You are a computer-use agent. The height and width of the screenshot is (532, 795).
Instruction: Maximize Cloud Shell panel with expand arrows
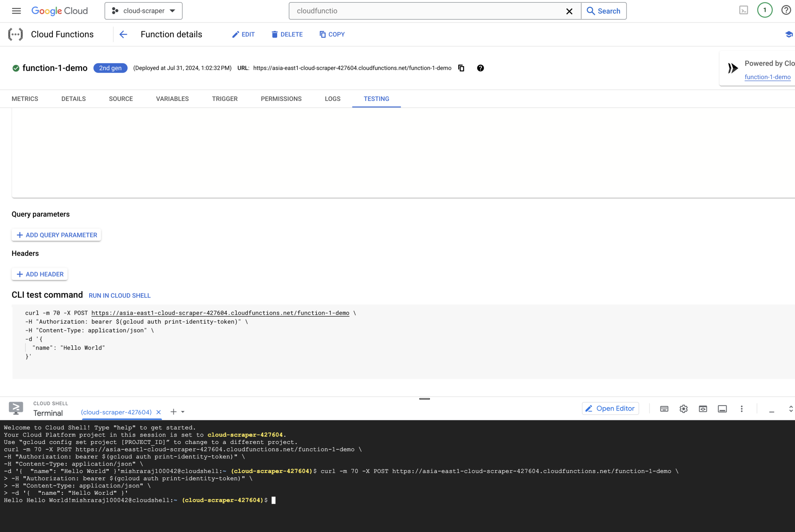(x=791, y=409)
